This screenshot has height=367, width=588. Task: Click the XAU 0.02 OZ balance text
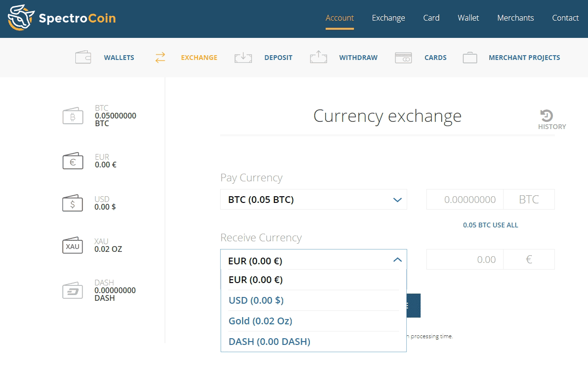click(108, 249)
